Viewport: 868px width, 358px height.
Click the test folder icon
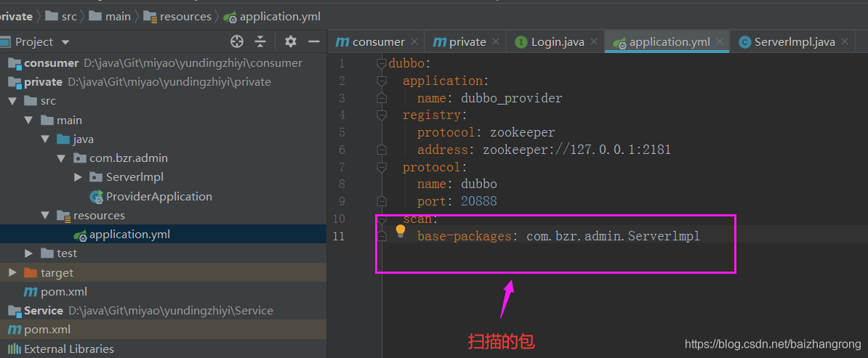(x=47, y=253)
